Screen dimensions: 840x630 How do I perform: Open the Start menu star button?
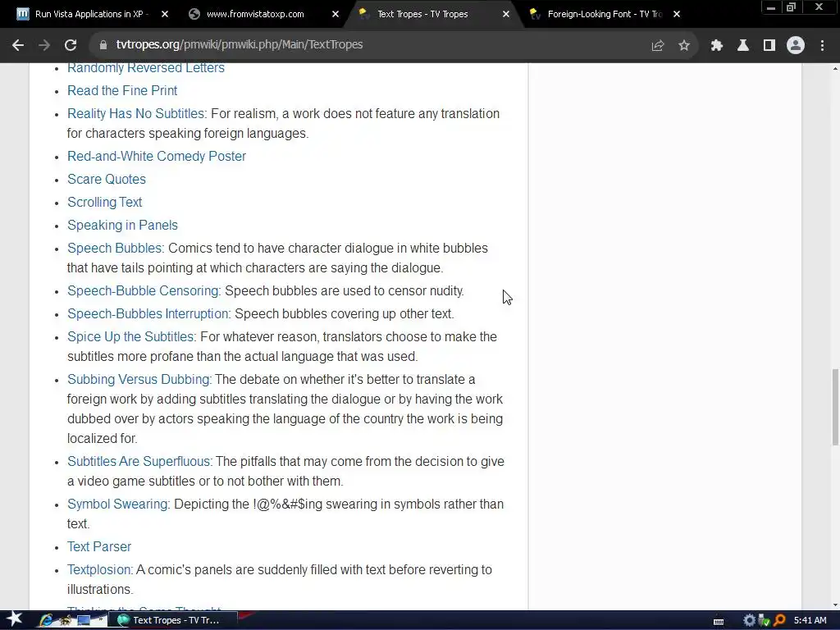pyautogui.click(x=15, y=619)
